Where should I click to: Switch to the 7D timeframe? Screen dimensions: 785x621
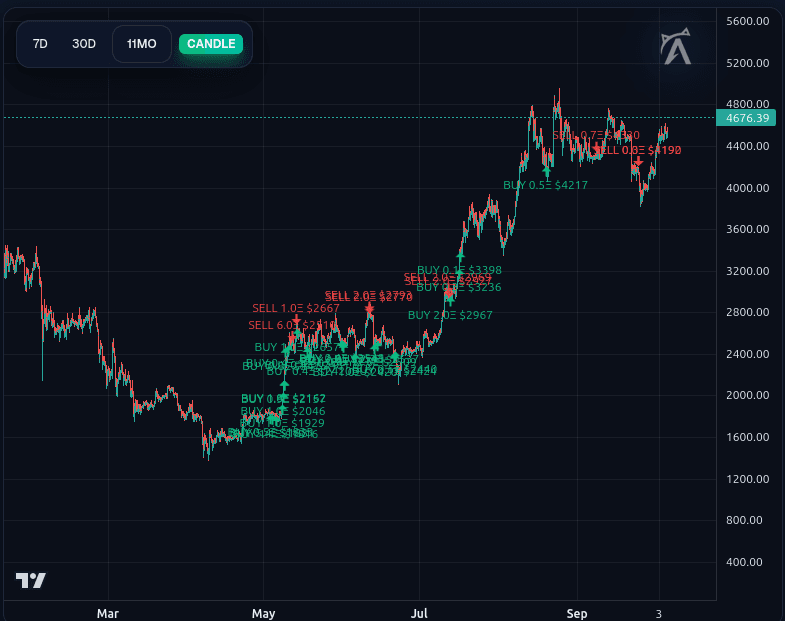[x=40, y=44]
